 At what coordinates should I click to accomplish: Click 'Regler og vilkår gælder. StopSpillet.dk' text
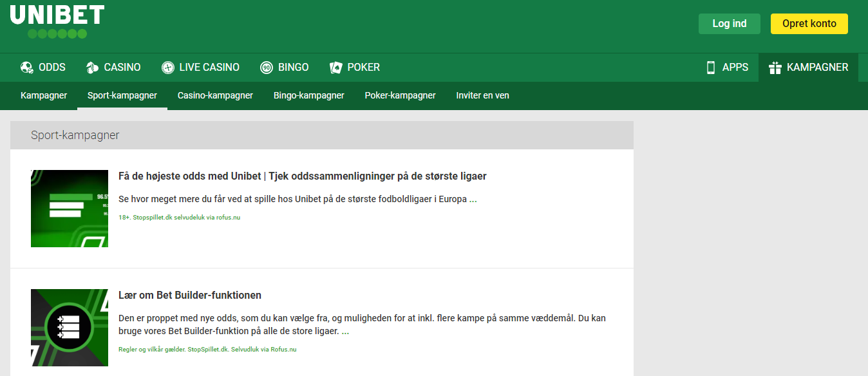[207, 350]
